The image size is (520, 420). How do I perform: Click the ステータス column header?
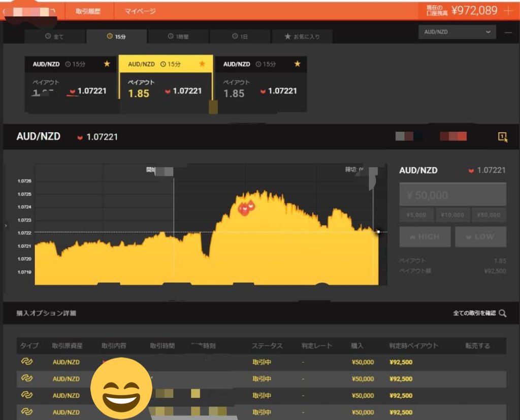pyautogui.click(x=267, y=346)
